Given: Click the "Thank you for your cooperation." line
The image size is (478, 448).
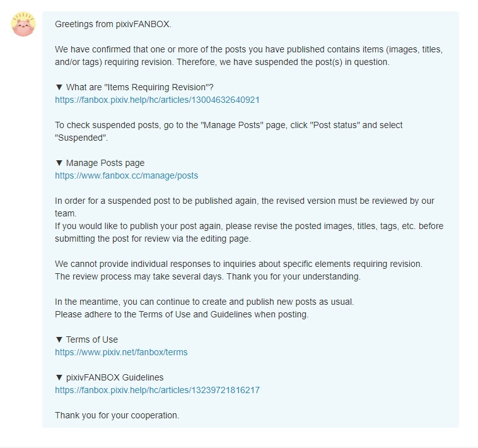Looking at the screenshot, I should click(x=117, y=415).
